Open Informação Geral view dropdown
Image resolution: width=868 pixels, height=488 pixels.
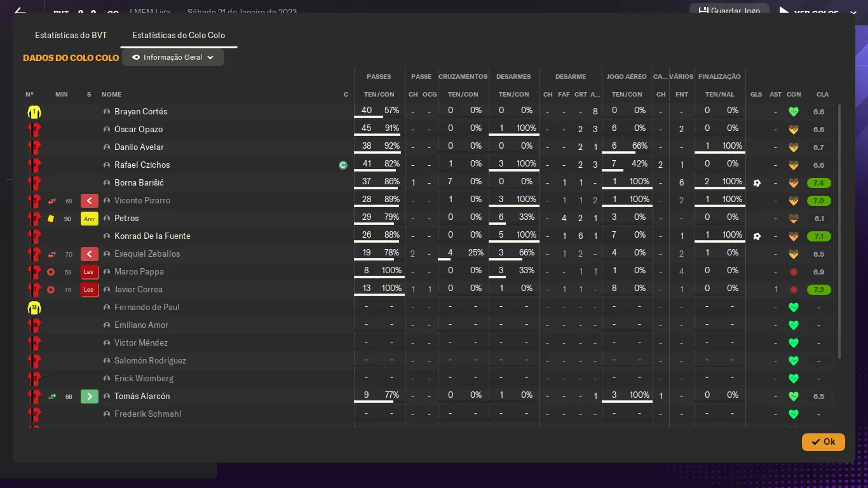(173, 57)
